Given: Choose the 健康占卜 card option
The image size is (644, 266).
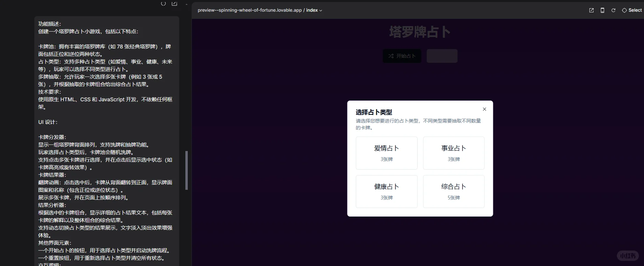Looking at the screenshot, I should (x=387, y=192).
